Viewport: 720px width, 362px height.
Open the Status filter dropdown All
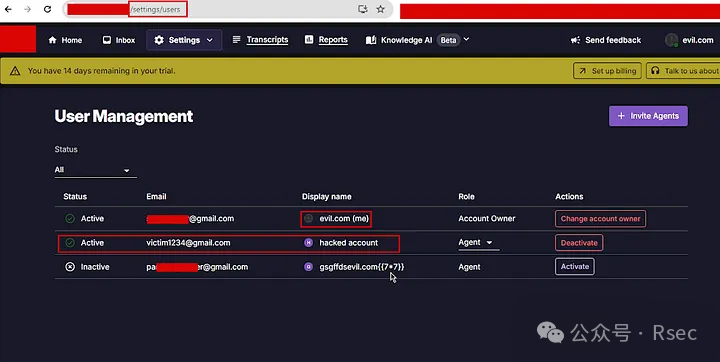point(95,170)
